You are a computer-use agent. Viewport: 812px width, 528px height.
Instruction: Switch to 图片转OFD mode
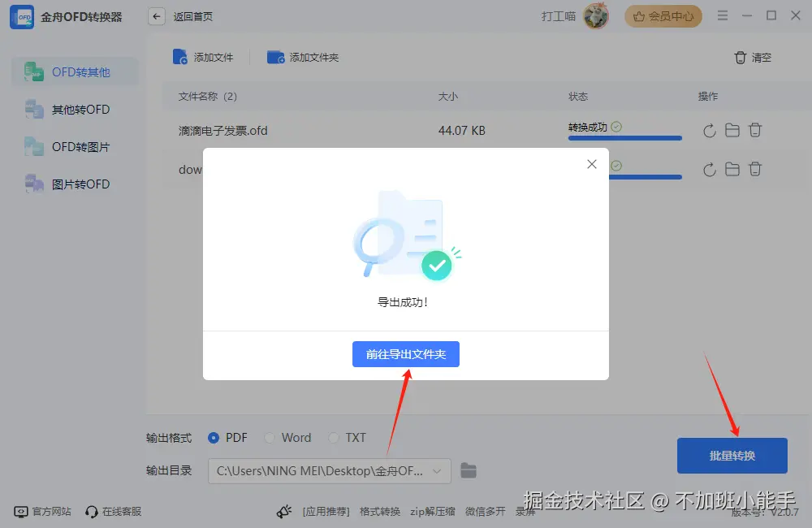pyautogui.click(x=75, y=184)
